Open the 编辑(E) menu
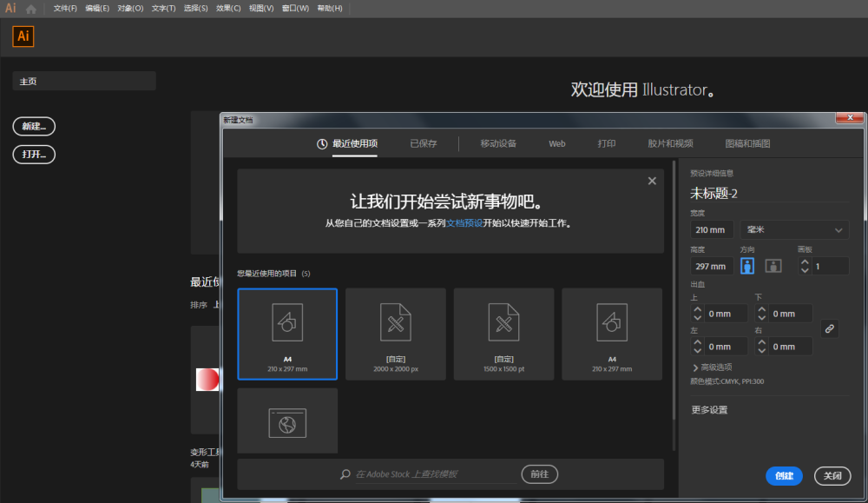868x503 pixels. (x=97, y=9)
